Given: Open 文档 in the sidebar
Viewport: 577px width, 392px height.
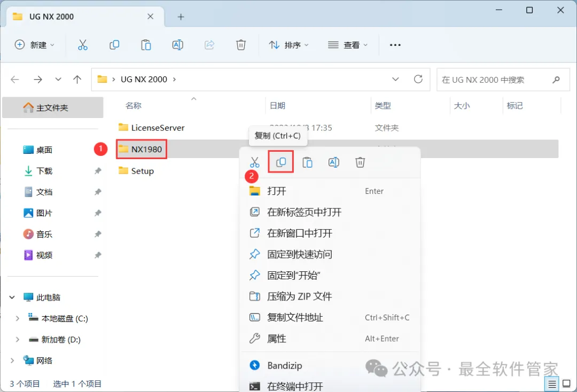Looking at the screenshot, I should coord(38,192).
